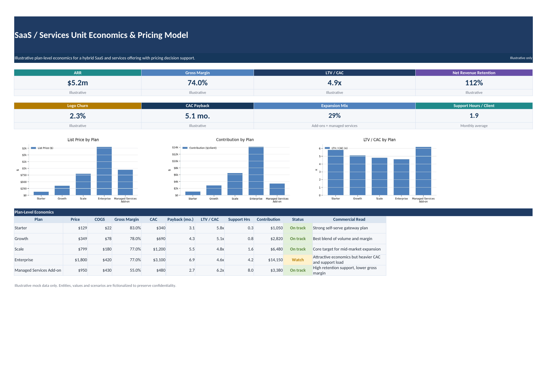This screenshot has width=554, height=392.
Task: Click the Support Hours / Client header
Action: tap(474, 106)
